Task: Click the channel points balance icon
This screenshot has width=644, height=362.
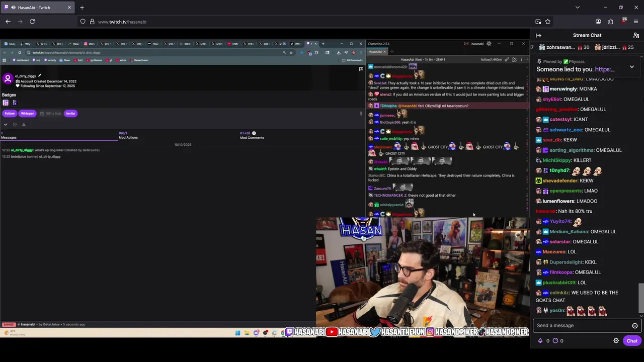Action: tap(555, 341)
